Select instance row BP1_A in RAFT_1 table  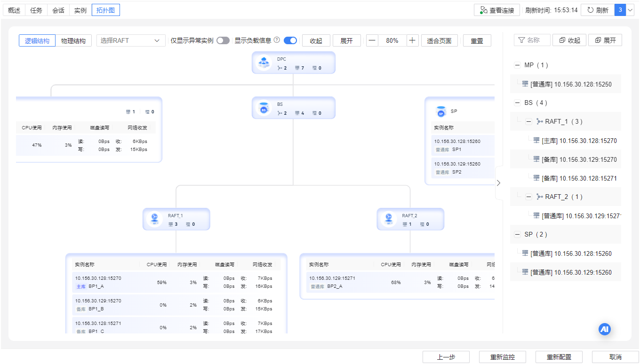[x=176, y=282]
